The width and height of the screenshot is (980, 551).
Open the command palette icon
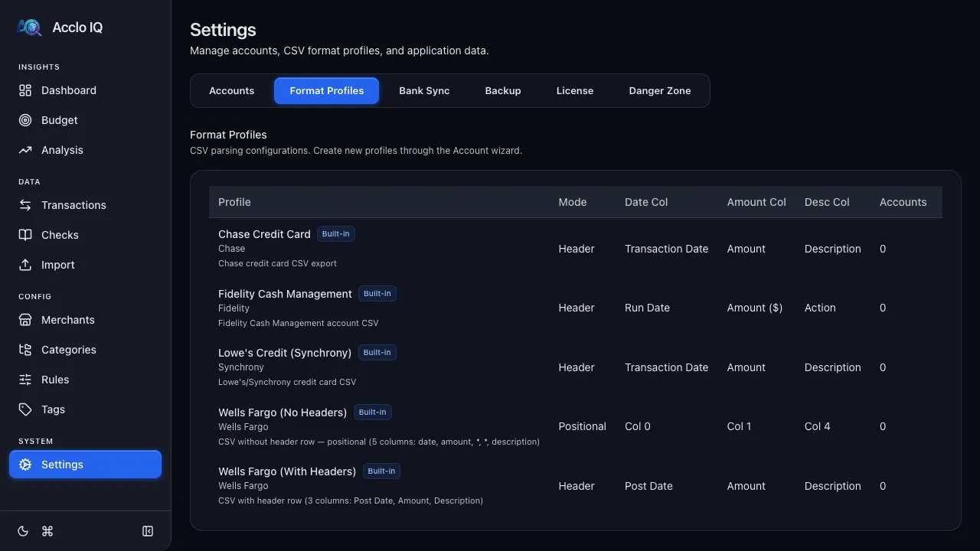tap(47, 531)
